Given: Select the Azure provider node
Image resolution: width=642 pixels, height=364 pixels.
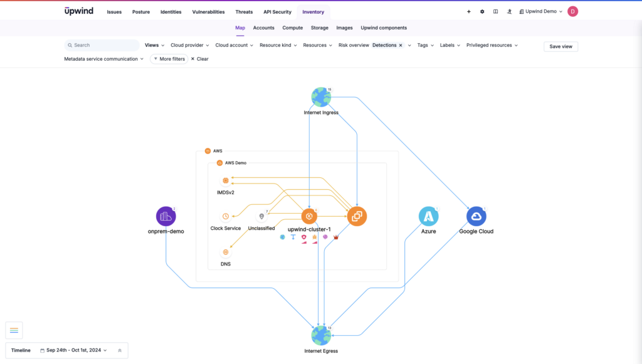Looking at the screenshot, I should pos(429,217).
